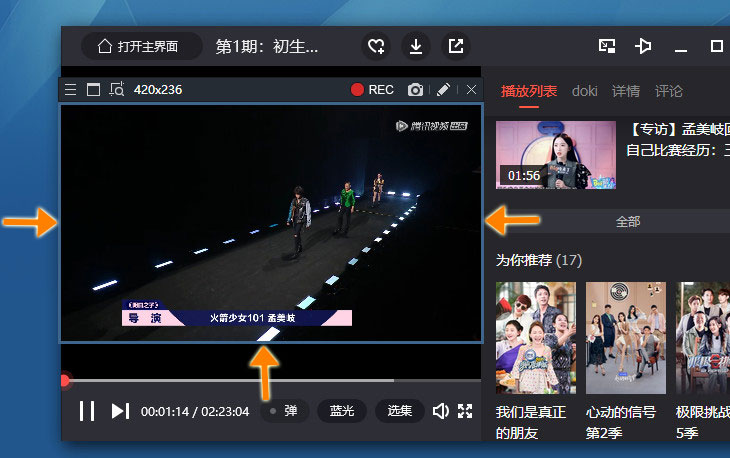Viewport: 730px width, 458px height.
Task: Click 我们是真正的朋友 title text
Action: [x=531, y=422]
